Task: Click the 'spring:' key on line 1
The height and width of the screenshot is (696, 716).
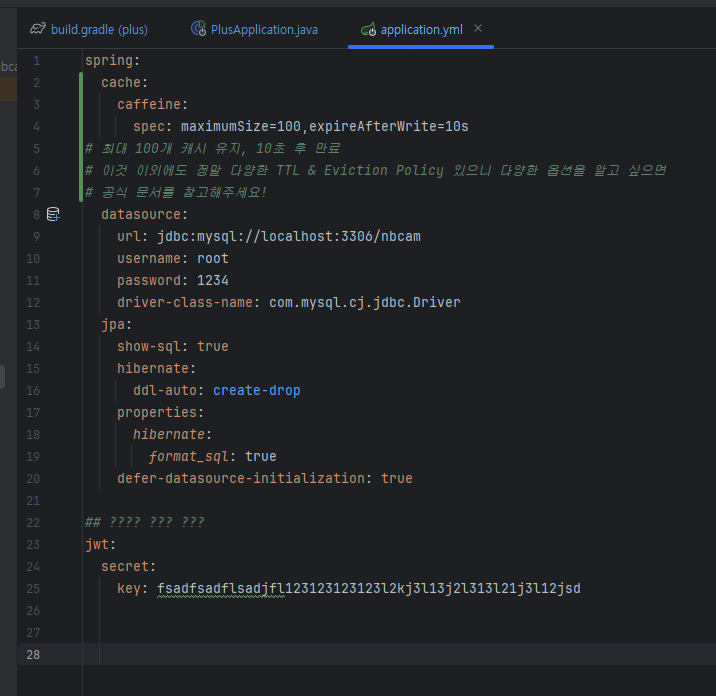Action: coord(112,60)
